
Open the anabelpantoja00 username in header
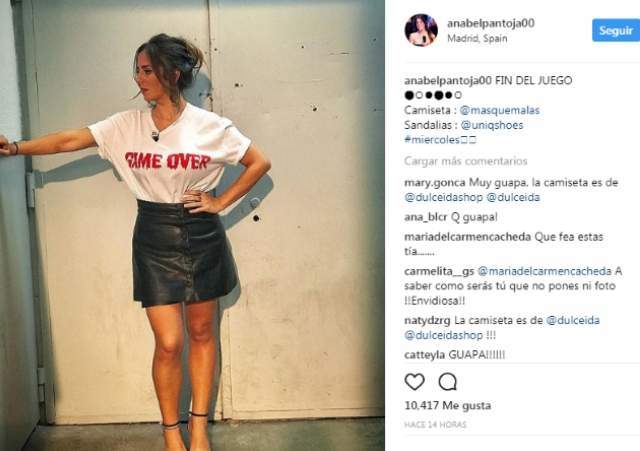(x=491, y=23)
